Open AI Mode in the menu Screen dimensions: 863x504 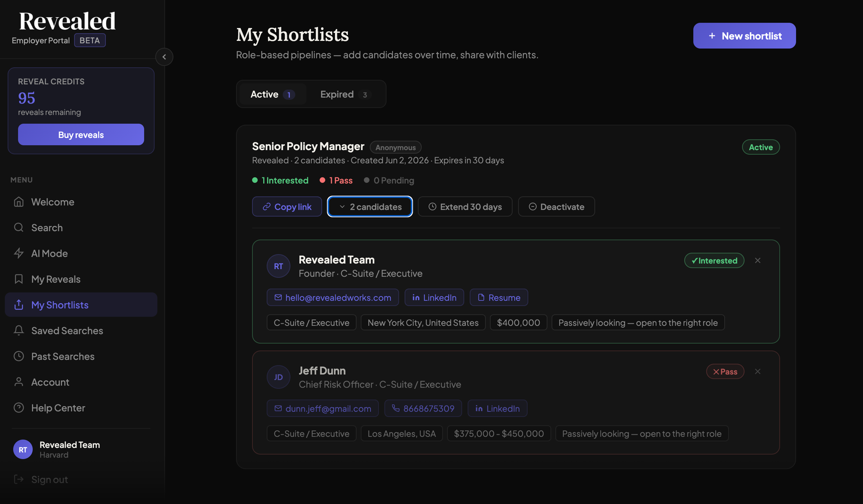(x=81, y=253)
